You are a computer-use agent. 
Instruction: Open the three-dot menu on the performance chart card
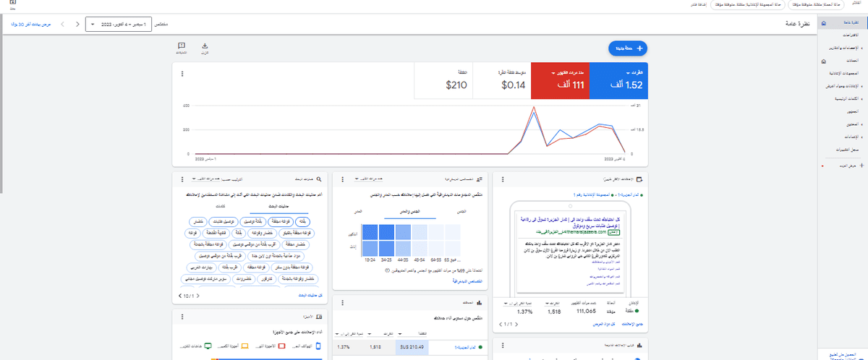[x=182, y=74]
